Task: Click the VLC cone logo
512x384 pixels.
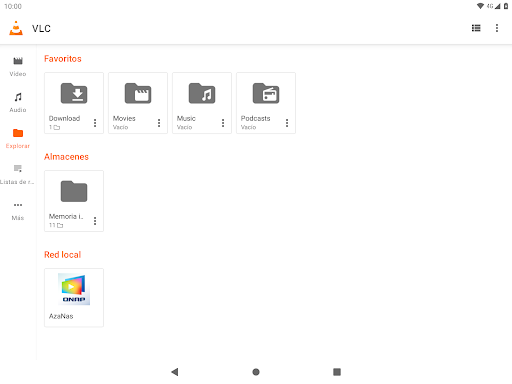Action: [x=16, y=28]
